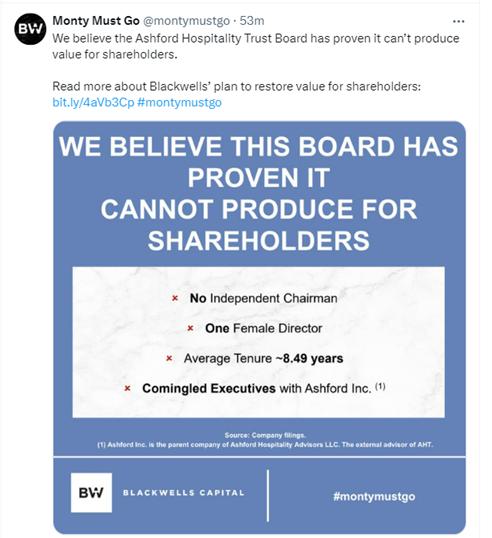This screenshot has height=538, width=492.
Task: Click the @montymustgo handle
Action: coord(186,21)
